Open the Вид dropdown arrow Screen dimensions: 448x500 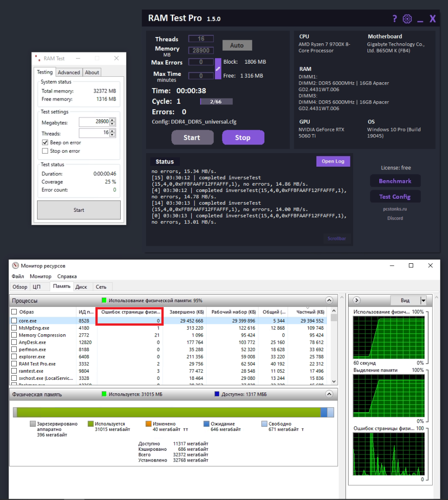point(423,300)
